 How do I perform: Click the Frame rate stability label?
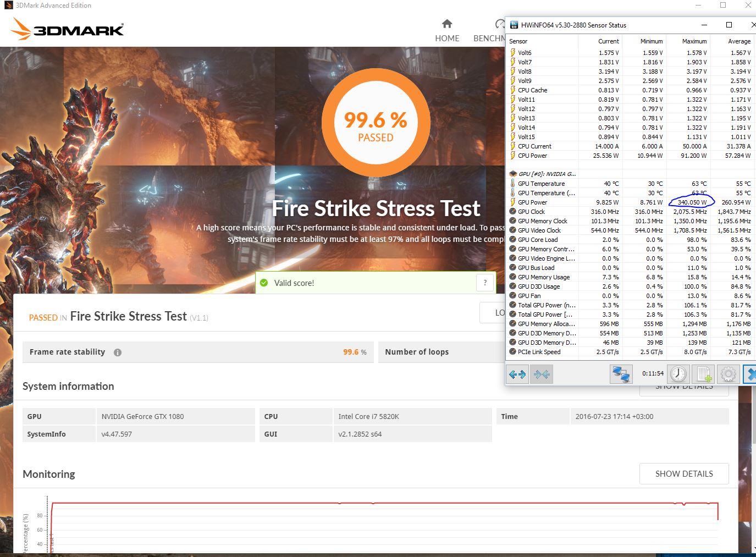pos(67,352)
